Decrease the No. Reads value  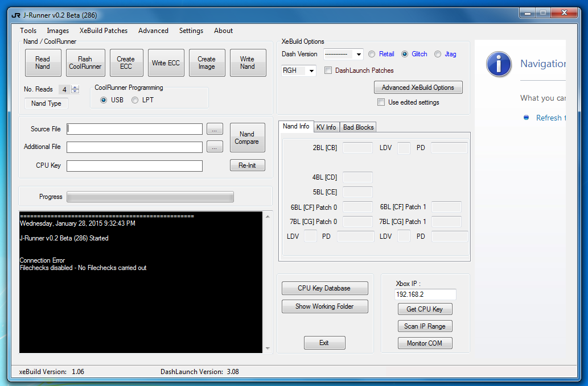[75, 91]
